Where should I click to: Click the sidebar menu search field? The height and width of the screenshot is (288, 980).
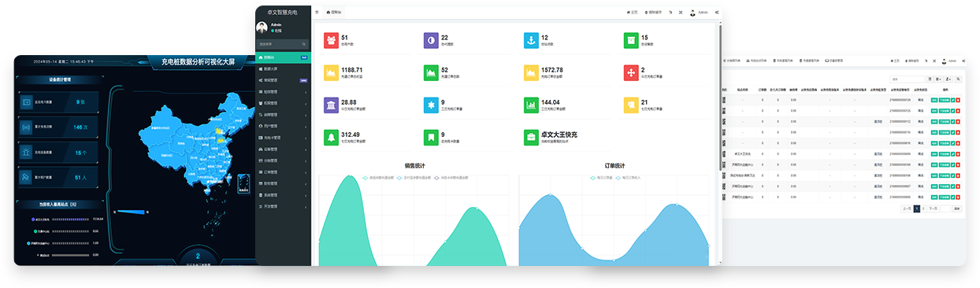(x=283, y=44)
